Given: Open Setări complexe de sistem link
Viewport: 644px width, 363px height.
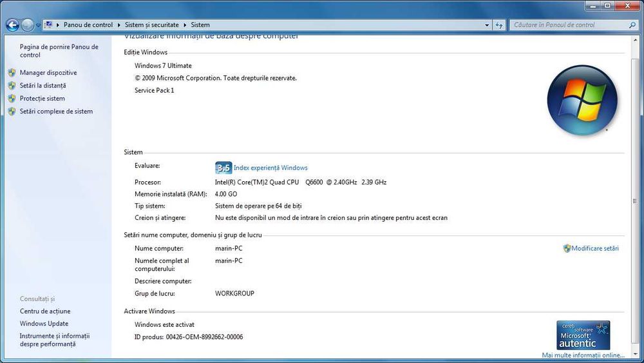Looking at the screenshot, I should 56,112.
